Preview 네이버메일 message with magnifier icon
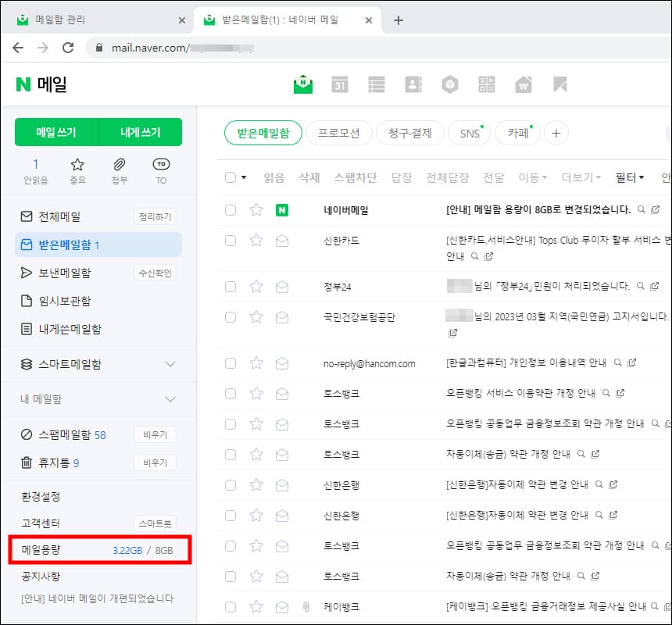The image size is (672, 625). pyautogui.click(x=642, y=209)
